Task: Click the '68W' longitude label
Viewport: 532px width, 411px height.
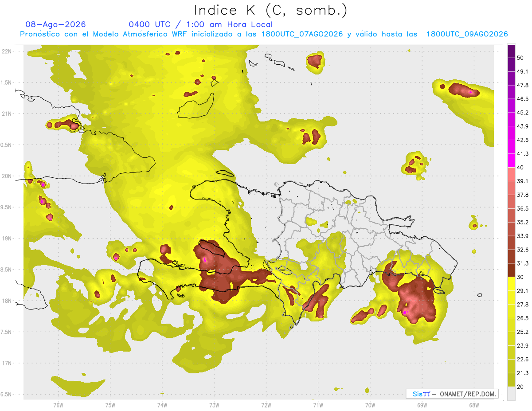Action: click(x=474, y=405)
